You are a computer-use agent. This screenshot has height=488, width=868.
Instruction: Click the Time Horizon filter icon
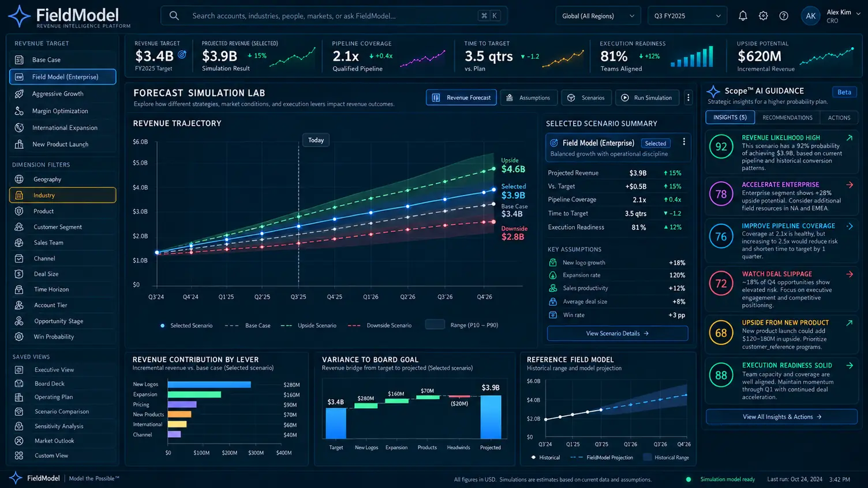click(x=19, y=290)
